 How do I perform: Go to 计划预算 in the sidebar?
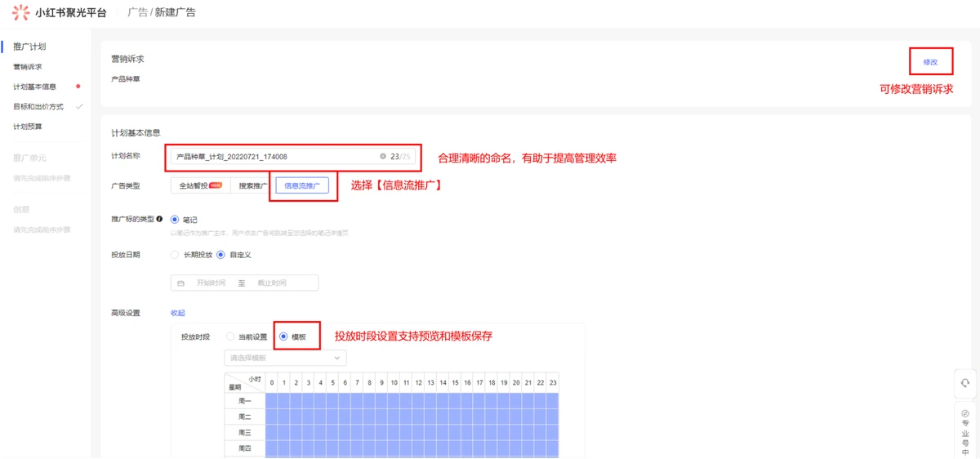(28, 127)
